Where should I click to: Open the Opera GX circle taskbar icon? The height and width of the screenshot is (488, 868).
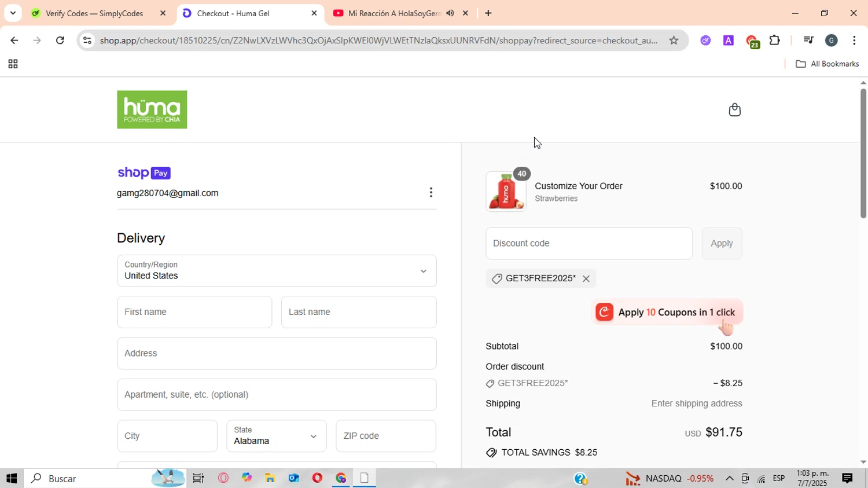223,479
